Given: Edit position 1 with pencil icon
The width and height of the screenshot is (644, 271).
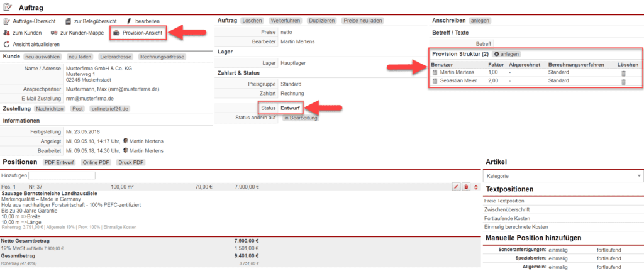Looking at the screenshot, I should (456, 187).
